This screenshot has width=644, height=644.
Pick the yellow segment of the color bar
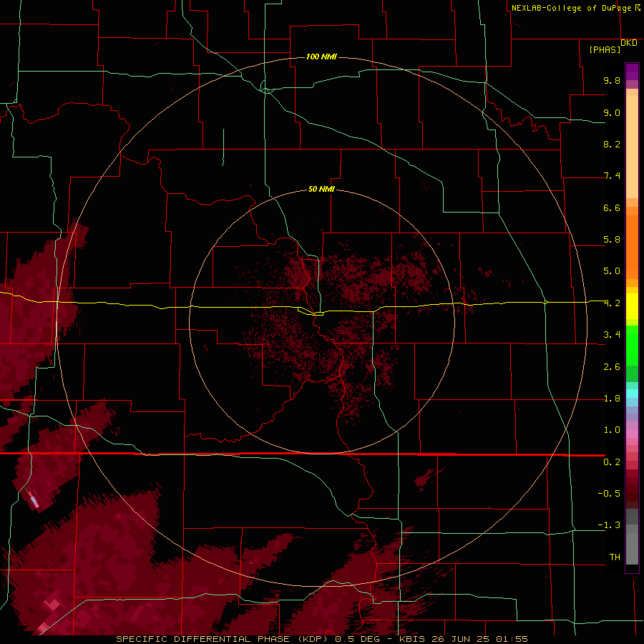pos(632,306)
